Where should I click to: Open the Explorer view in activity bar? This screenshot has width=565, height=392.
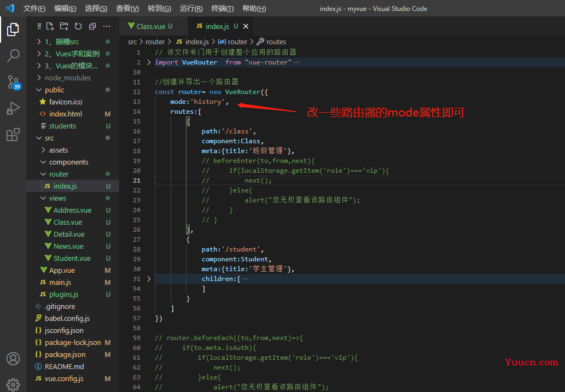pos(13,29)
